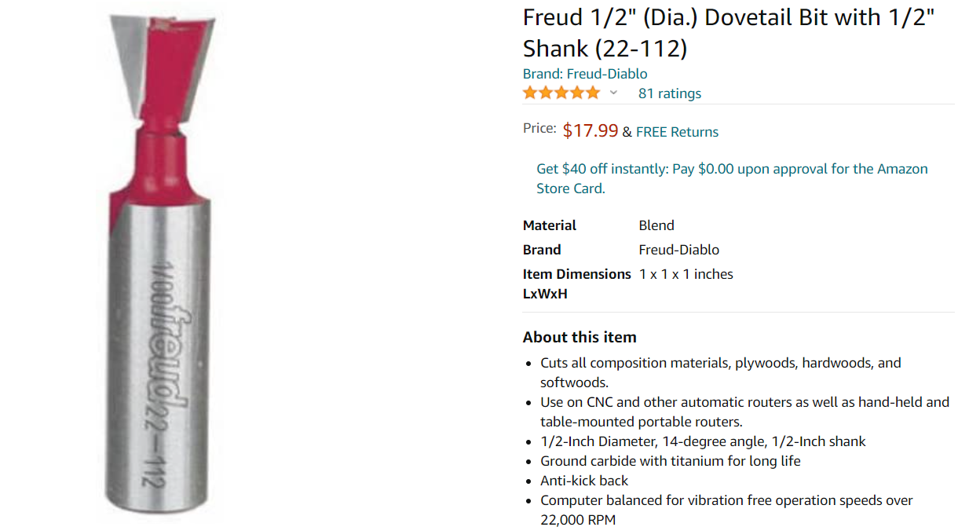The image size is (980, 527).
Task: Visit the Brand: Freud-Diablo link under title
Action: [585, 74]
